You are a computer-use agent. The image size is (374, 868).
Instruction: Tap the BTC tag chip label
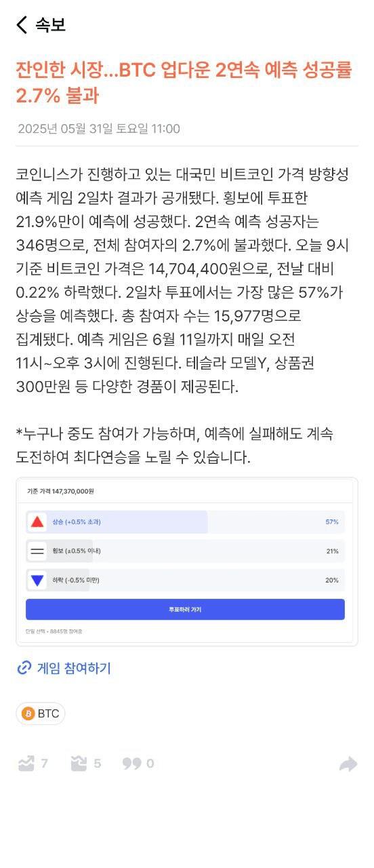[48, 713]
